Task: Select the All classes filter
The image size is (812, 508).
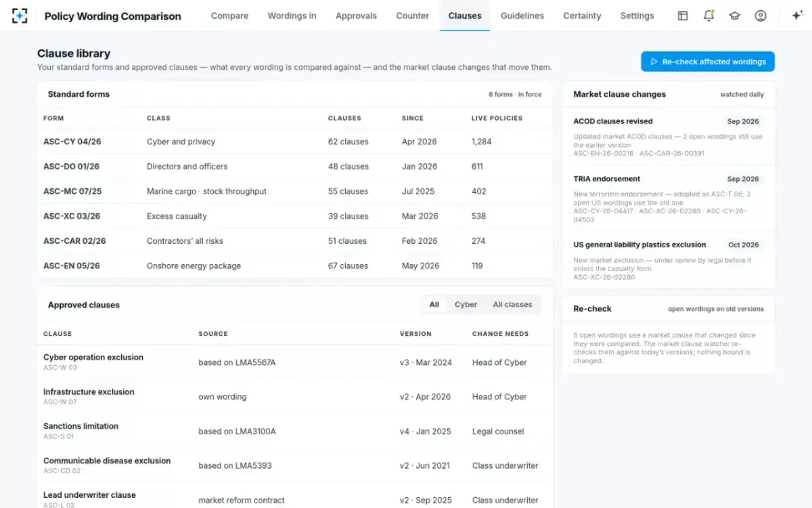Action: click(x=512, y=305)
